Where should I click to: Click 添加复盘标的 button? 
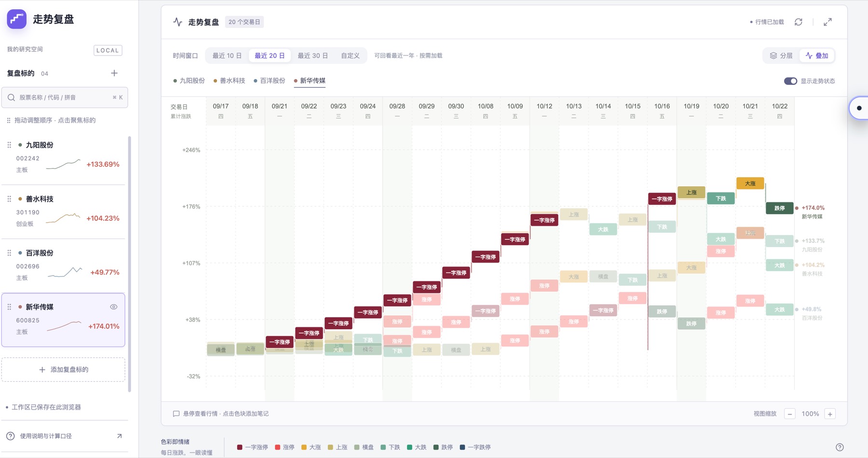point(63,370)
